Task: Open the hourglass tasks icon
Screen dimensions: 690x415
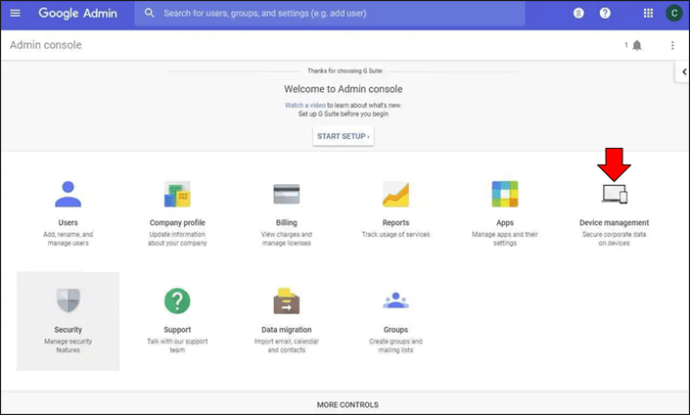Action: [578, 13]
